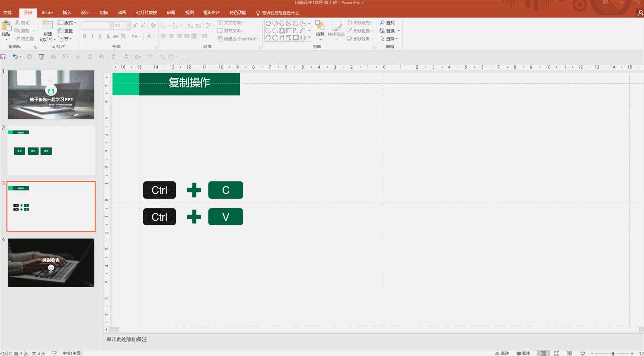Switch to the 插入 (Insert) ribbon tab
Image resolution: width=644 pixels, height=356 pixels.
[x=66, y=12]
